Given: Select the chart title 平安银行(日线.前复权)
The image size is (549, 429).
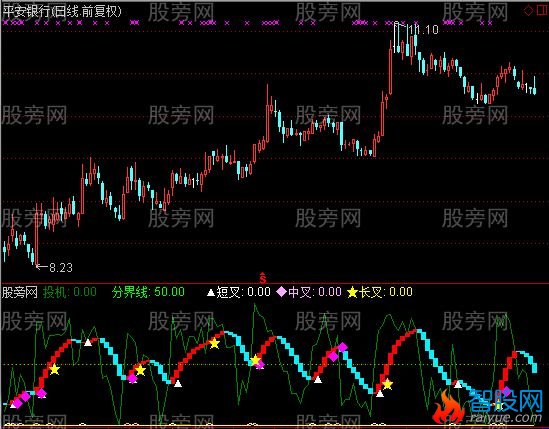Looking at the screenshot, I should [x=62, y=12].
